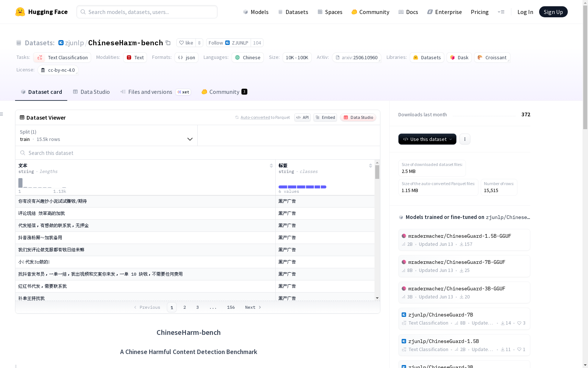Screen dimensions: 588x368
Task: Open the Enterprise navigation item
Action: [445, 12]
